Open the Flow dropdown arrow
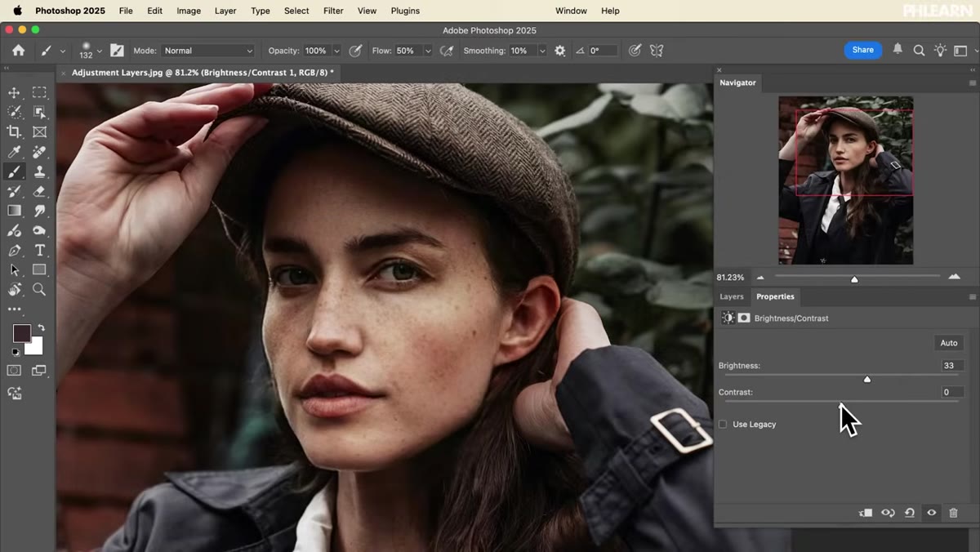Image resolution: width=980 pixels, height=552 pixels. (x=428, y=51)
